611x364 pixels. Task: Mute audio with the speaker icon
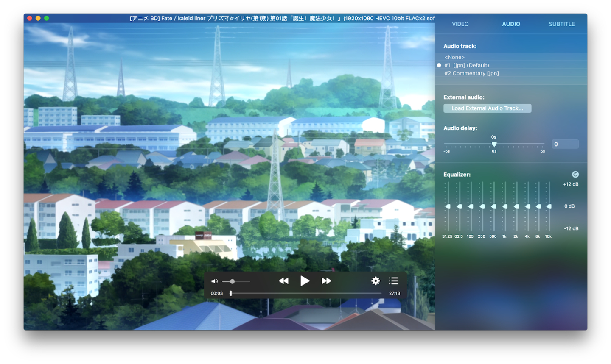[214, 281]
